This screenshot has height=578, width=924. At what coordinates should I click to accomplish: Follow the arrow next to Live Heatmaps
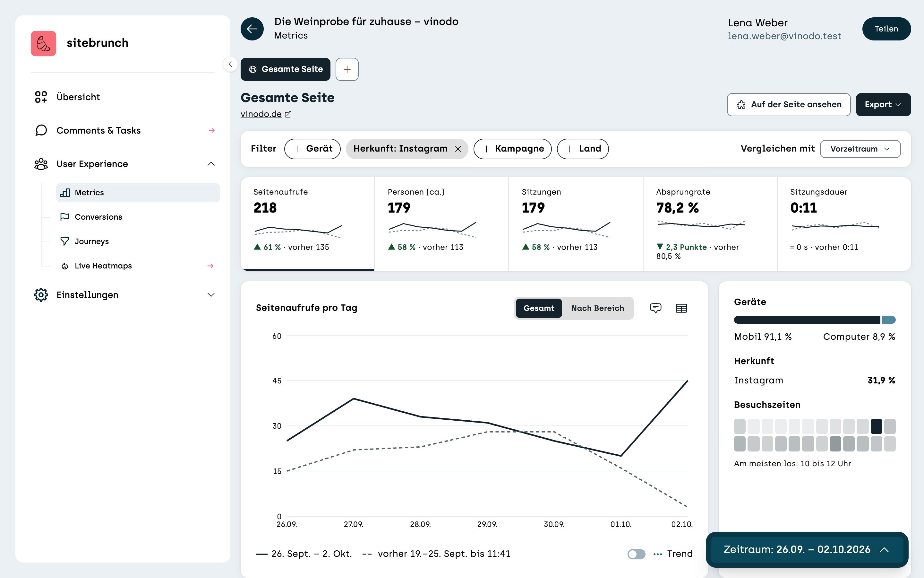coord(210,266)
